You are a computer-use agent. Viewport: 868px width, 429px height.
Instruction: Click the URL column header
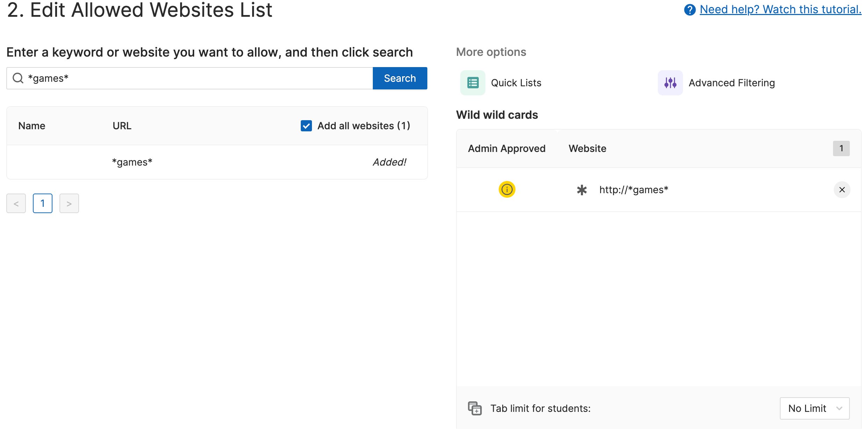[x=122, y=126]
